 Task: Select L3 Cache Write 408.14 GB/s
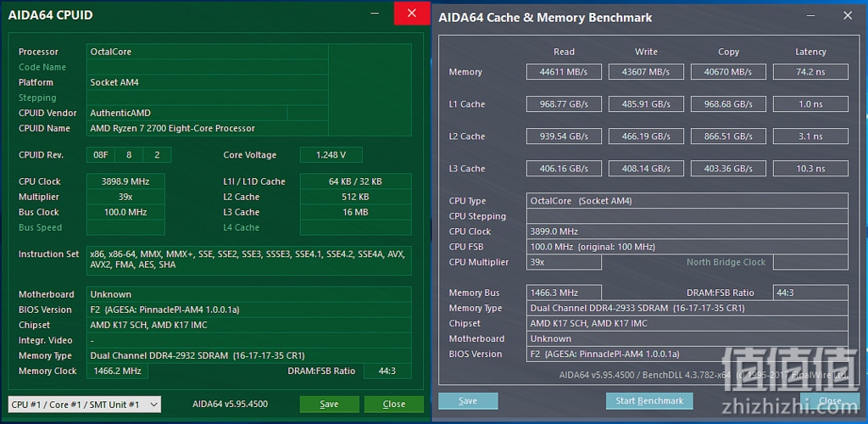tap(646, 168)
